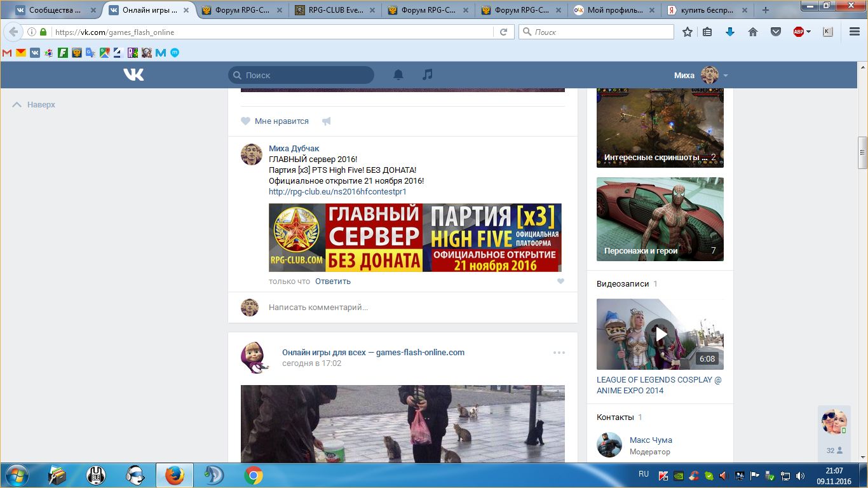This screenshot has height=488, width=868.
Task: Open the new tab plus button
Action: (765, 10)
